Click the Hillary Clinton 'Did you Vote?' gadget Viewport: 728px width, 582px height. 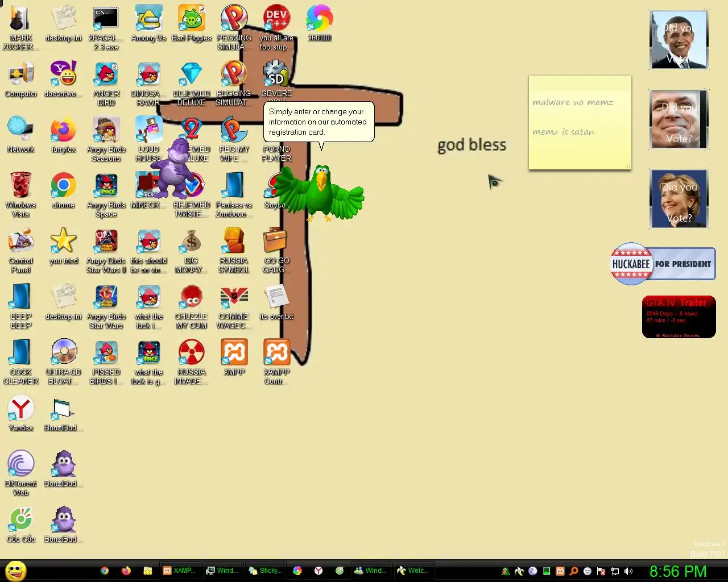coord(679,199)
